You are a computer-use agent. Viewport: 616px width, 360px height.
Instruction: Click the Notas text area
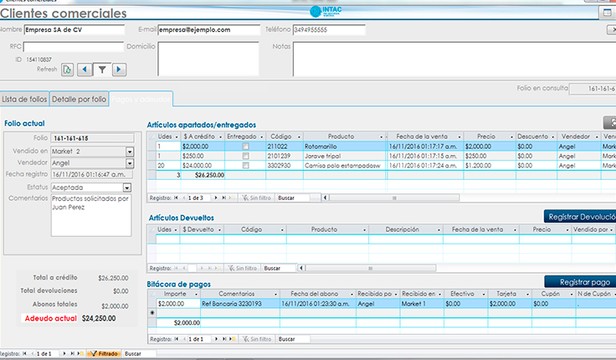454,59
